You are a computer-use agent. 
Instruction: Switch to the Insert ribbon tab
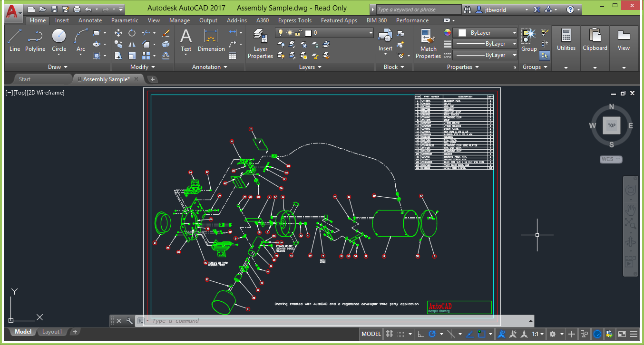[62, 20]
